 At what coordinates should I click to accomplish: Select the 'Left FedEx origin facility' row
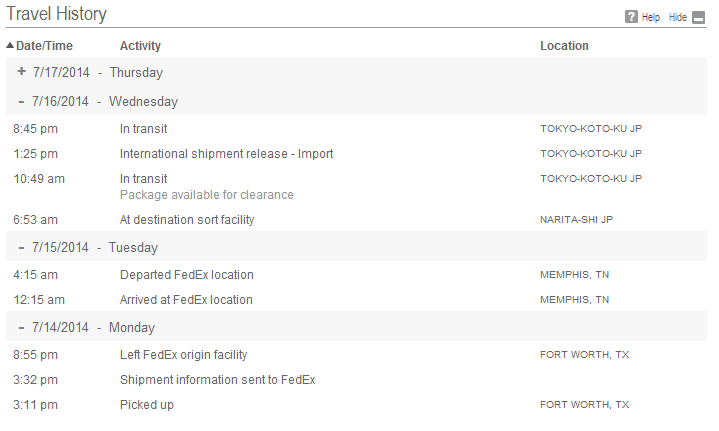(356, 354)
